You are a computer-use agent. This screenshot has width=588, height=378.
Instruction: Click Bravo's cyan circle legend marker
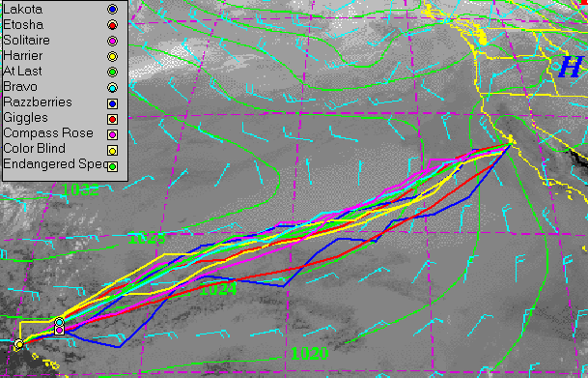(x=112, y=87)
